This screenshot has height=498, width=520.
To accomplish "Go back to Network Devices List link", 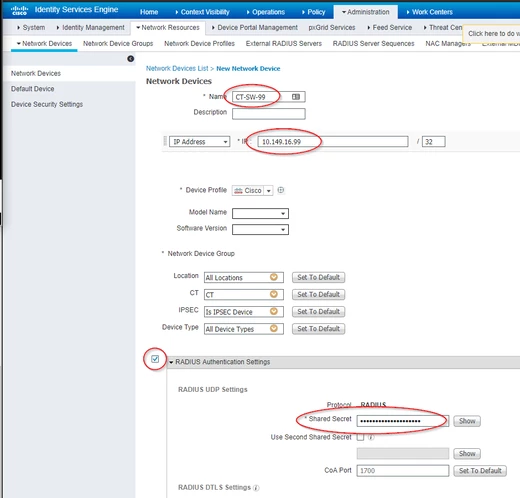I will click(x=177, y=68).
